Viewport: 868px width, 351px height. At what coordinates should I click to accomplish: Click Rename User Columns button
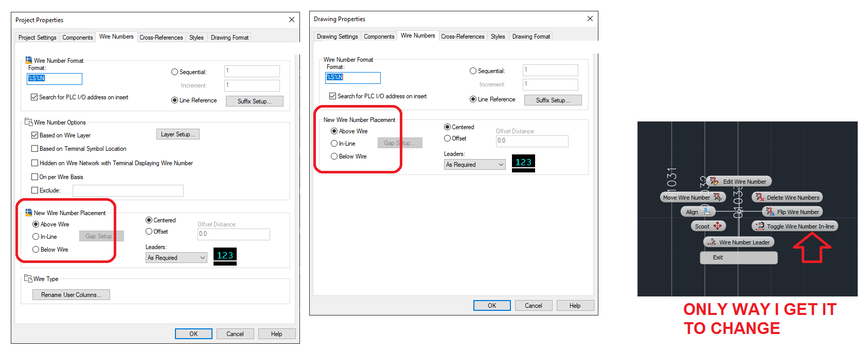[x=71, y=294]
